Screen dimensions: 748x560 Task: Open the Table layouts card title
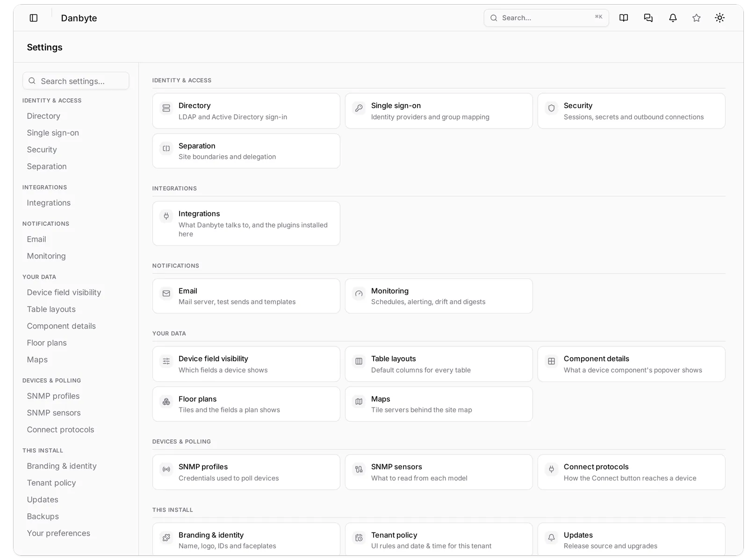394,359
